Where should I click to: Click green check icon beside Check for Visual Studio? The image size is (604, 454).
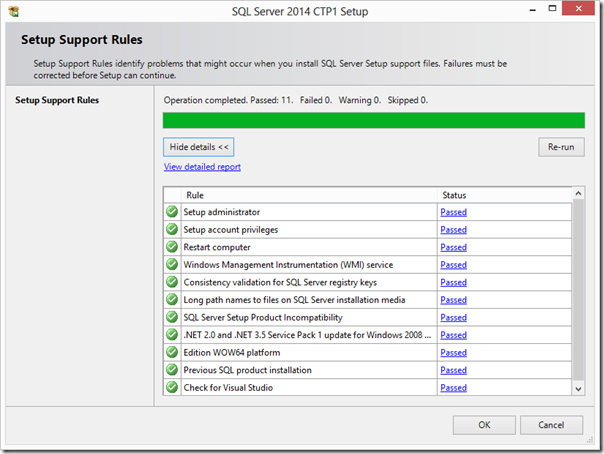pos(172,387)
